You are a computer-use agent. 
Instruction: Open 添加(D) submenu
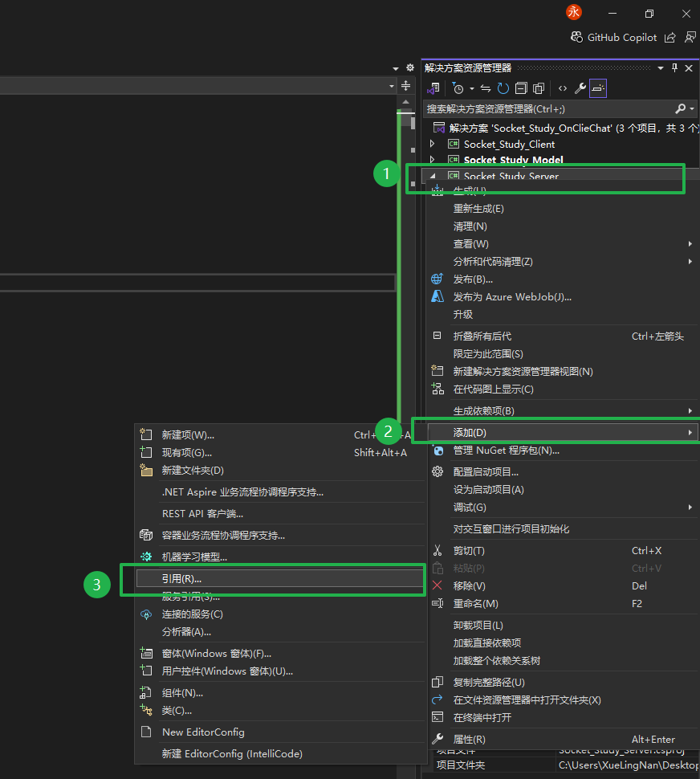[x=563, y=433]
